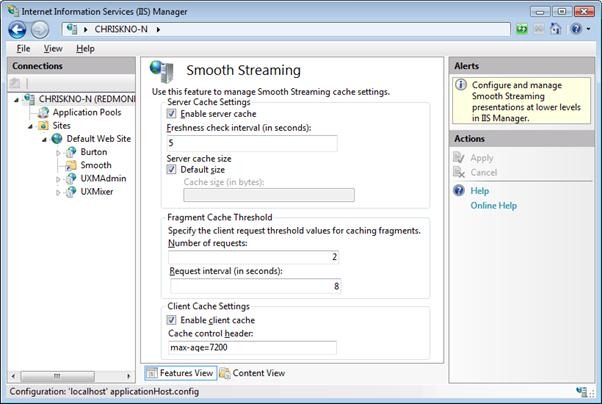
Task: Click the status bar network icon
Action: [582, 391]
